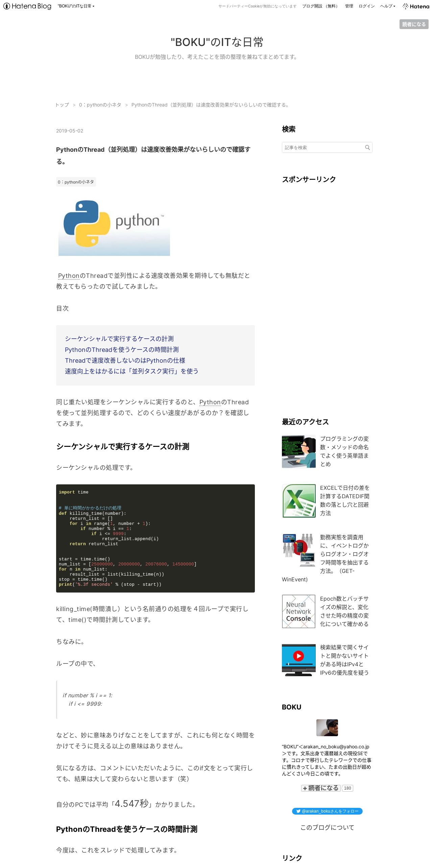Click the スポンサーリンク heading
This screenshot has height=868, width=434.
[x=309, y=179]
